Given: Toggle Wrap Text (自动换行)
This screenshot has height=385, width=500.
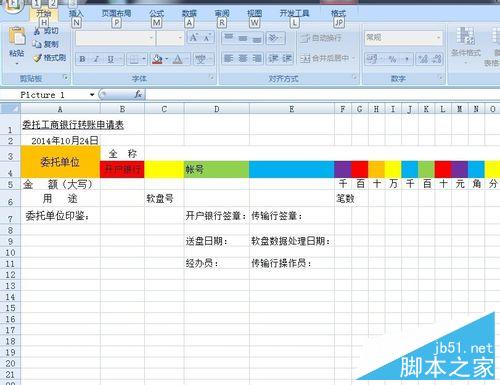Looking at the screenshot, I should tap(321, 38).
